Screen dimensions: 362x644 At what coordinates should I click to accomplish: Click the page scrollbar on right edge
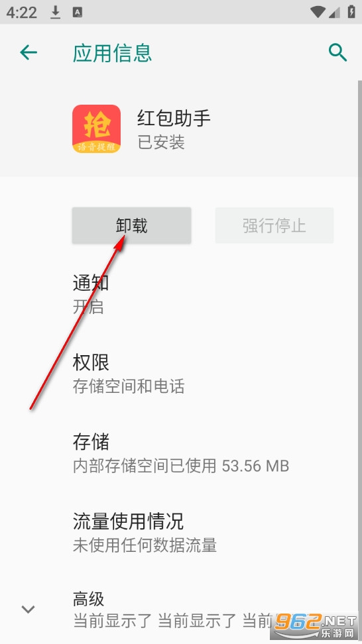tap(359, 288)
